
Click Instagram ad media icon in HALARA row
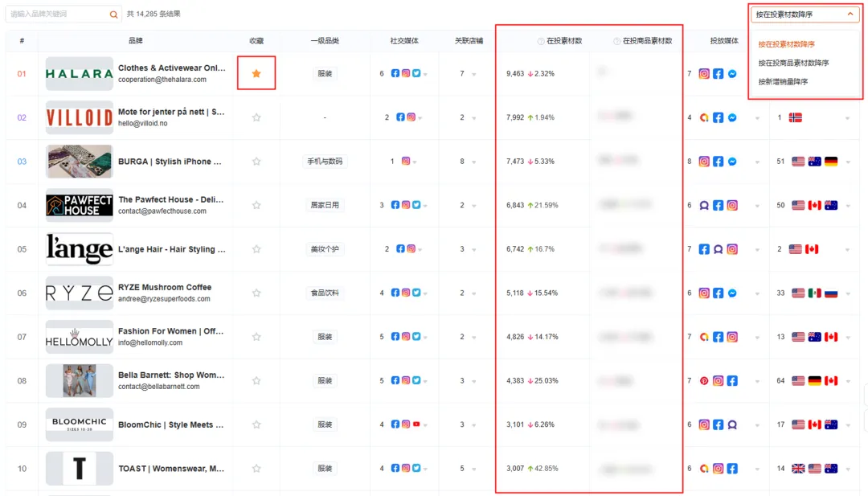point(703,74)
